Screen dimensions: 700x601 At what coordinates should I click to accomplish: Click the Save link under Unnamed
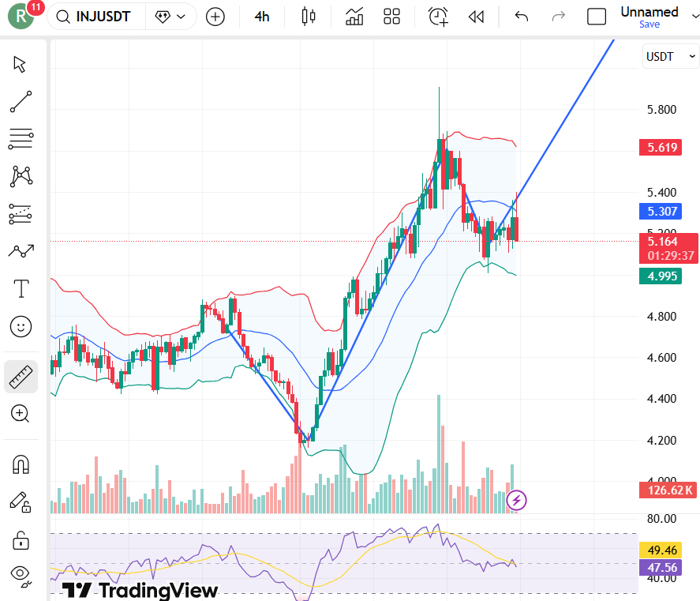pyautogui.click(x=649, y=24)
